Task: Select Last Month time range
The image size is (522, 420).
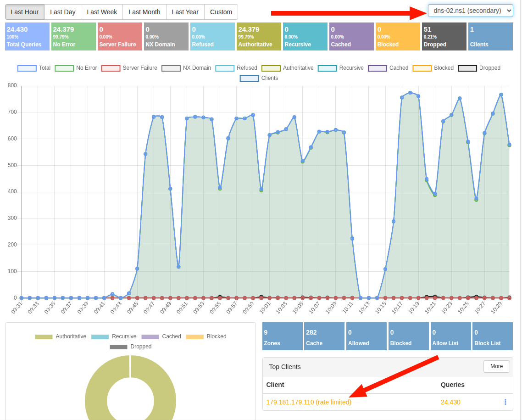Action: (x=144, y=12)
